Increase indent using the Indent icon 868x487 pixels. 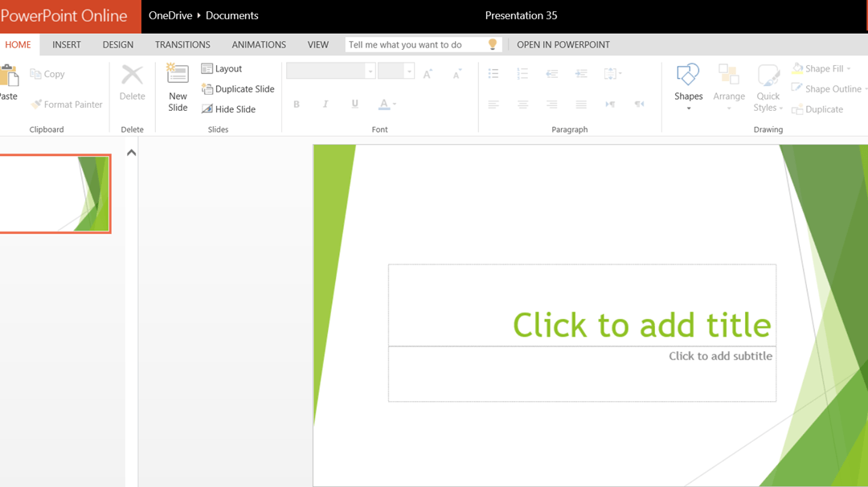(x=580, y=73)
